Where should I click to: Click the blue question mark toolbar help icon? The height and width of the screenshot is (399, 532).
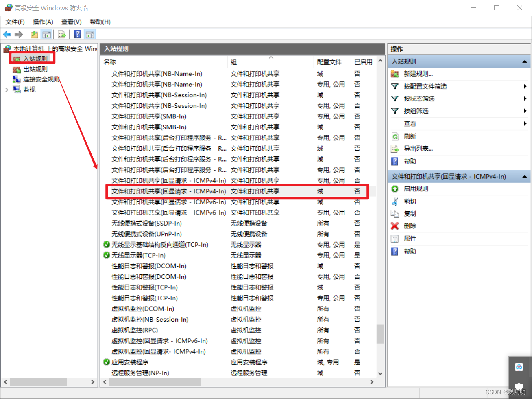tap(77, 35)
